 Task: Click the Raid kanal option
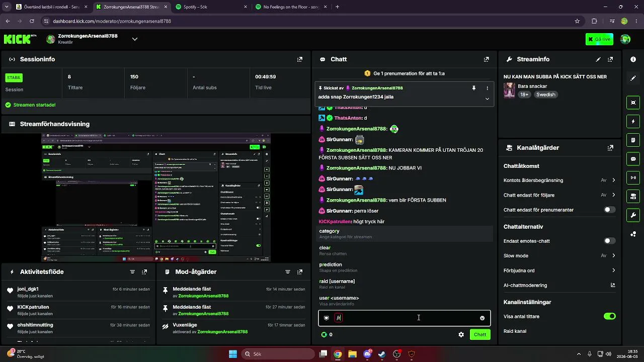pyautogui.click(x=515, y=331)
